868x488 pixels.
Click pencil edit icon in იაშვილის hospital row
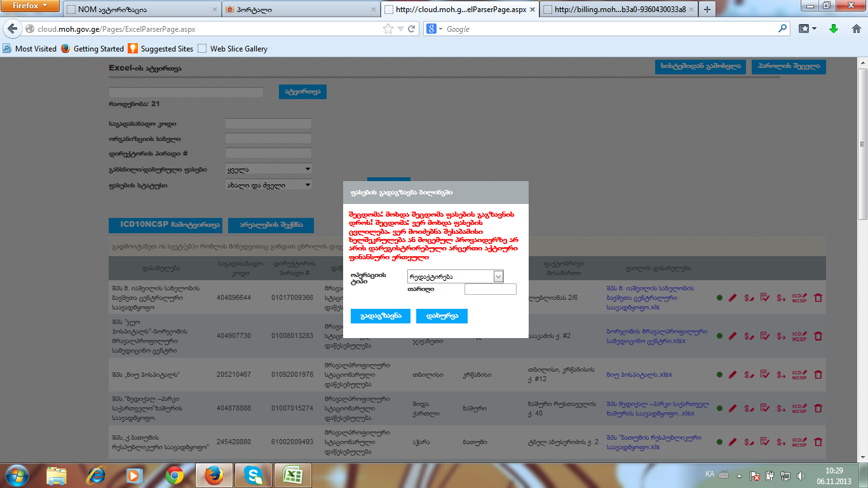click(x=733, y=297)
